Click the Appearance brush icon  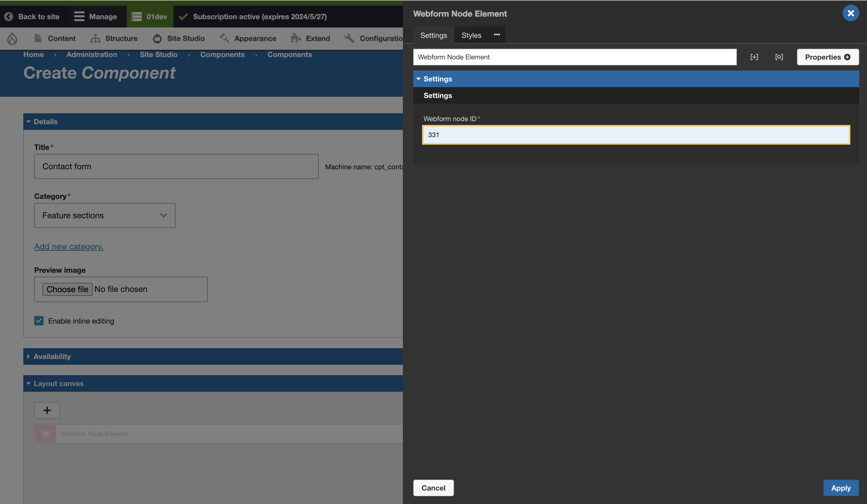point(224,38)
